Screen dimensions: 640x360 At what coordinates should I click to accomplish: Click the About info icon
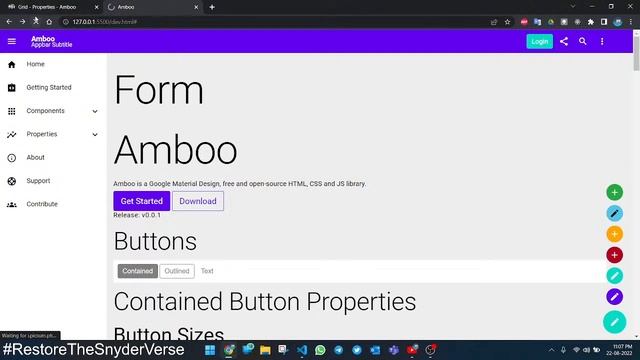11,158
